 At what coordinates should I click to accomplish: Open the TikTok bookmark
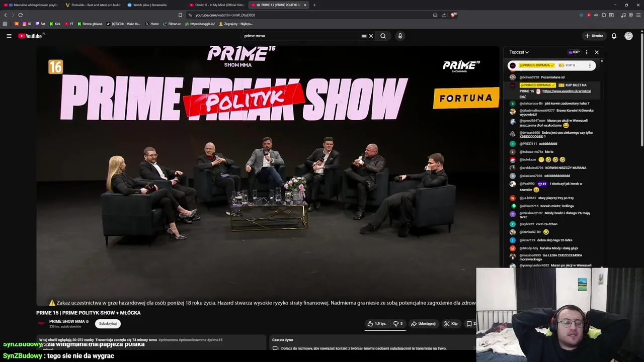(124, 24)
